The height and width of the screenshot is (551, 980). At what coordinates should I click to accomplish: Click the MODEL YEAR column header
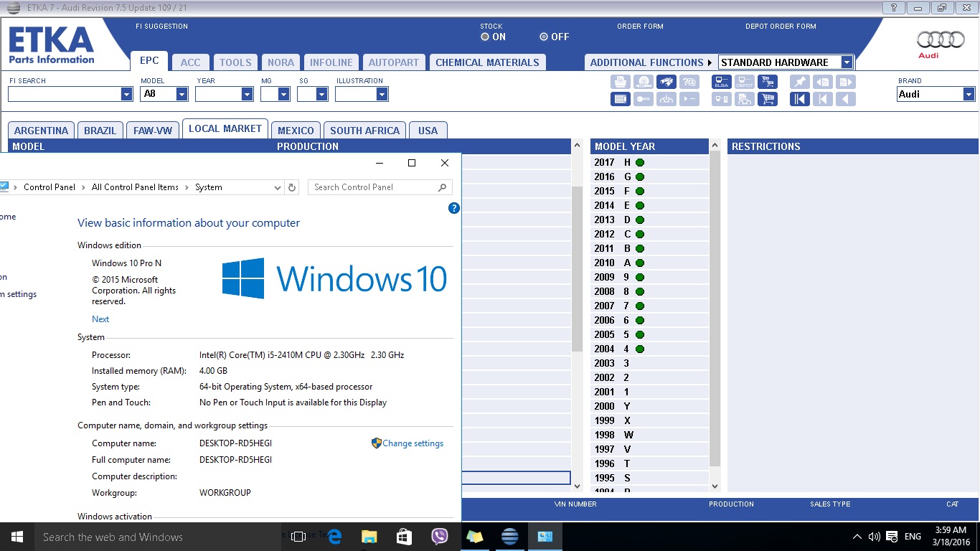[x=650, y=146]
